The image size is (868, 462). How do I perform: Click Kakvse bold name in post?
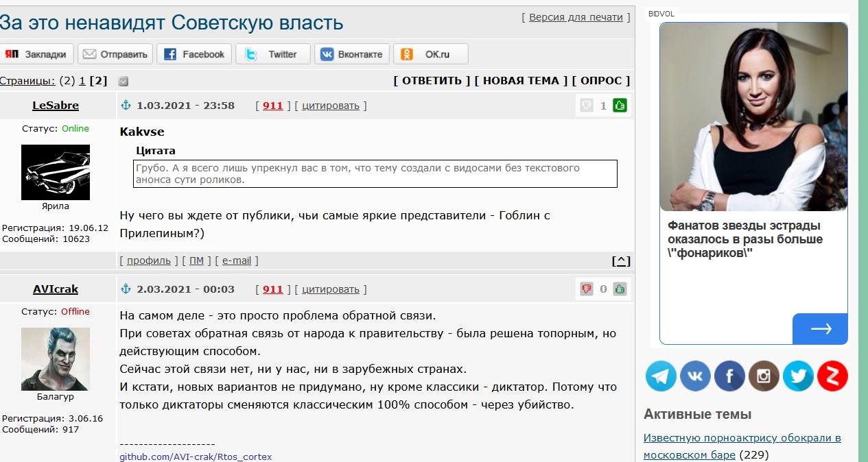[142, 132]
